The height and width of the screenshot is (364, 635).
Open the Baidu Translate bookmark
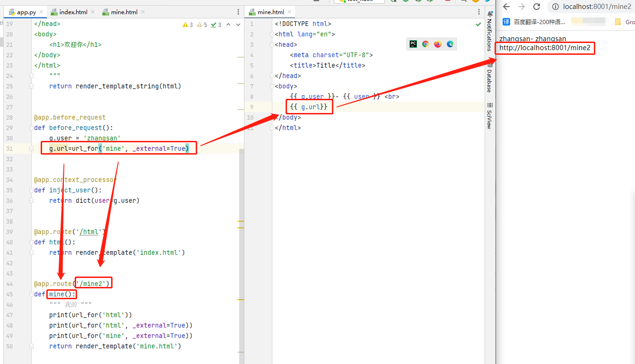click(534, 22)
